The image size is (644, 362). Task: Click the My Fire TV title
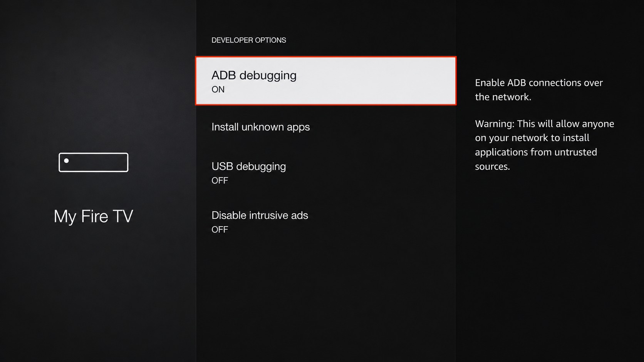click(94, 216)
